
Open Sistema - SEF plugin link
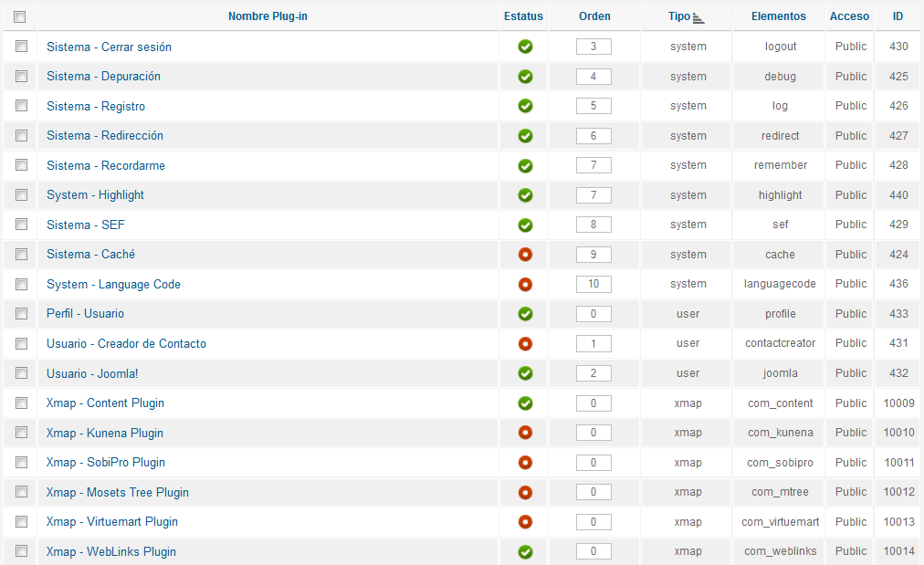click(86, 225)
